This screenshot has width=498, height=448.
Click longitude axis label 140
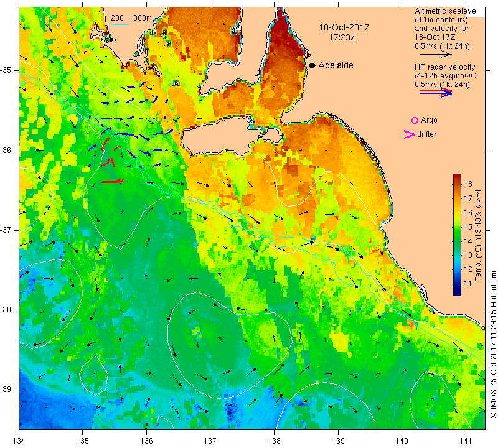click(x=402, y=441)
